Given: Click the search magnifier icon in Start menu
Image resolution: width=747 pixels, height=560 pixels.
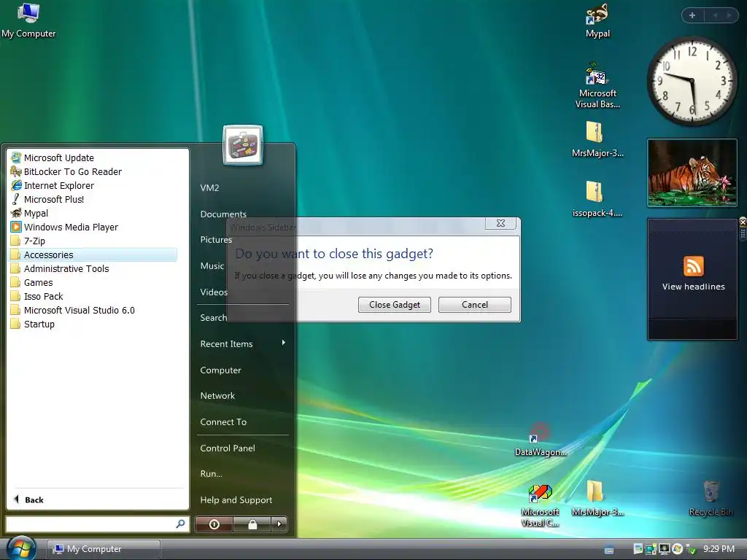Looking at the screenshot, I should pyautogui.click(x=181, y=524).
